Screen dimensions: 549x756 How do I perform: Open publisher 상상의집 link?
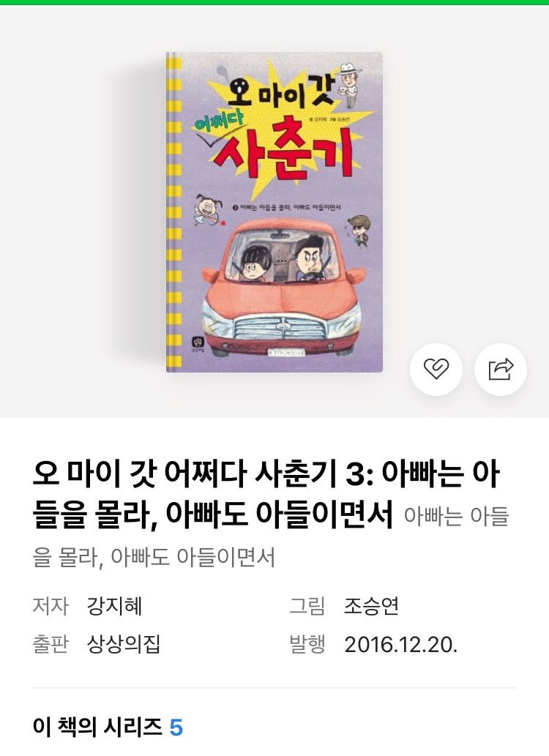pos(124,644)
